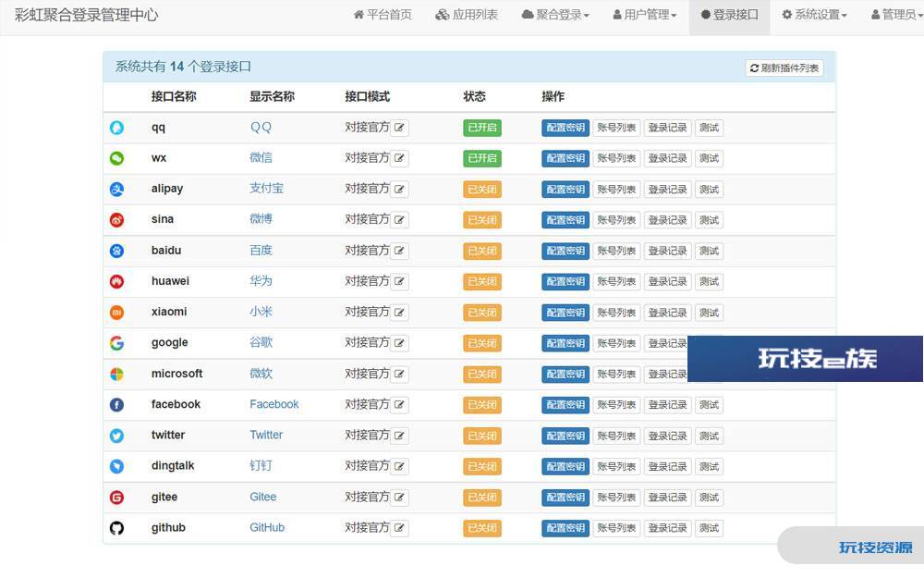Click the Facebook display name link

coord(274,404)
